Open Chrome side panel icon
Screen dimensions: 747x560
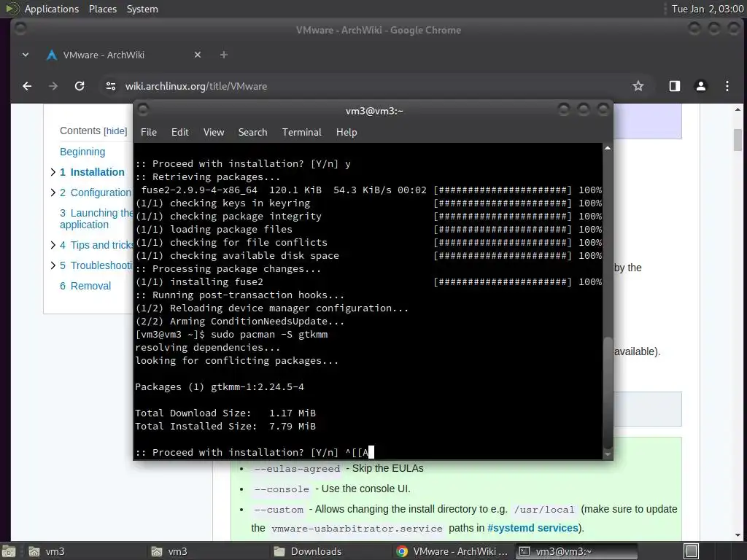point(675,86)
